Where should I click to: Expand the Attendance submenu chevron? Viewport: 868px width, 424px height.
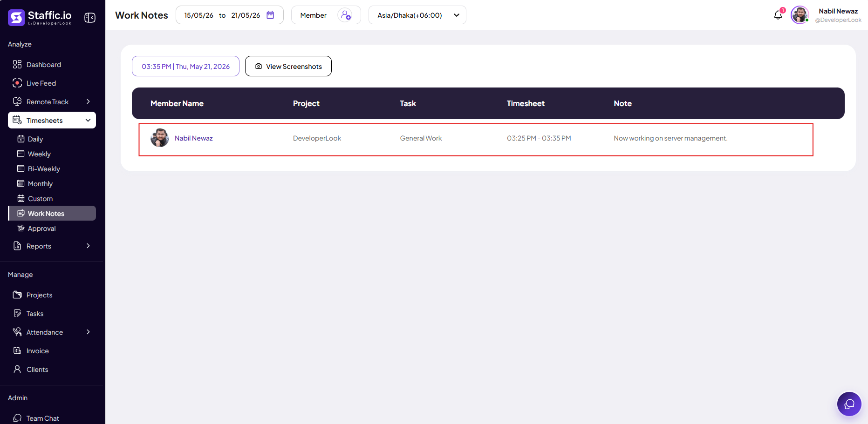click(88, 332)
